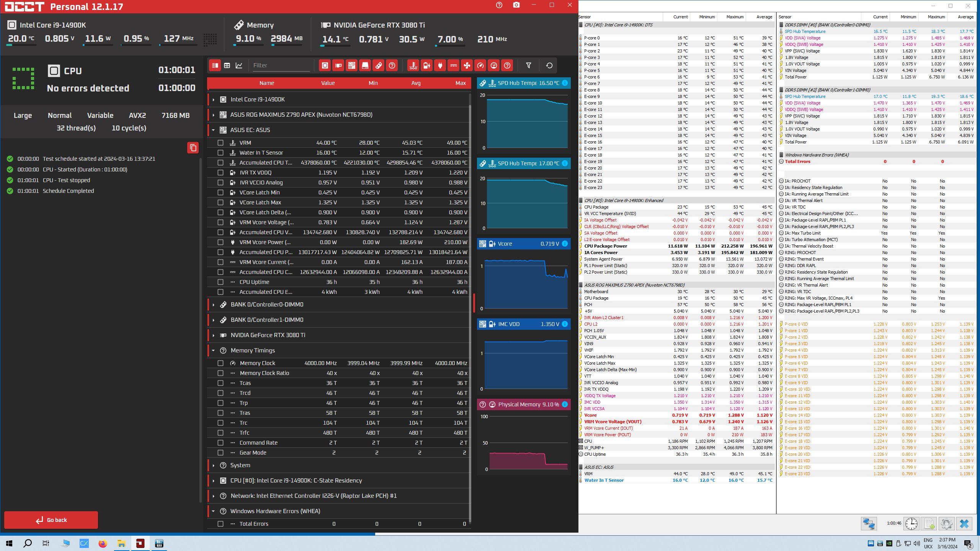Expand BANK 0/Controller1-DIMM0 group
The image size is (980, 551).
click(213, 320)
